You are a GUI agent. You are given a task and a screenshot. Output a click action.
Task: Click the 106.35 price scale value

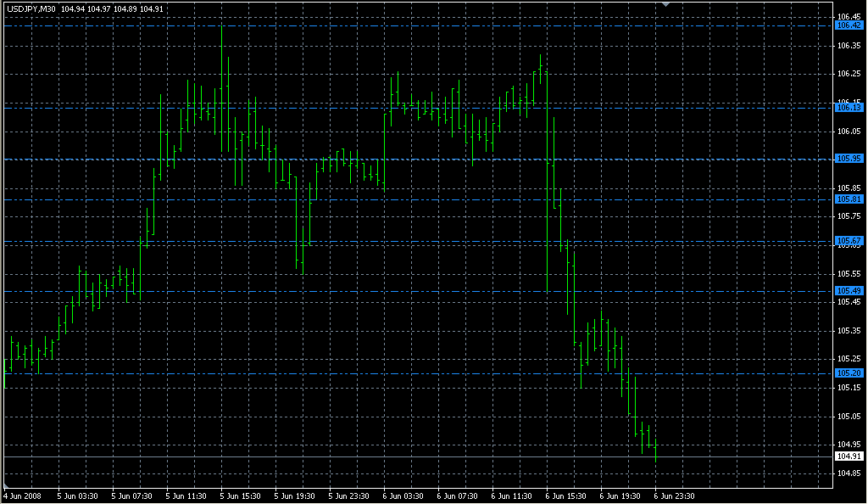click(x=849, y=46)
